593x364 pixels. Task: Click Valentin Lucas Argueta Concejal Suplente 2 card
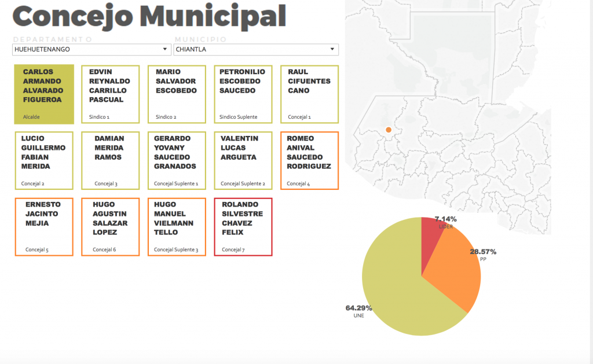[x=243, y=161]
